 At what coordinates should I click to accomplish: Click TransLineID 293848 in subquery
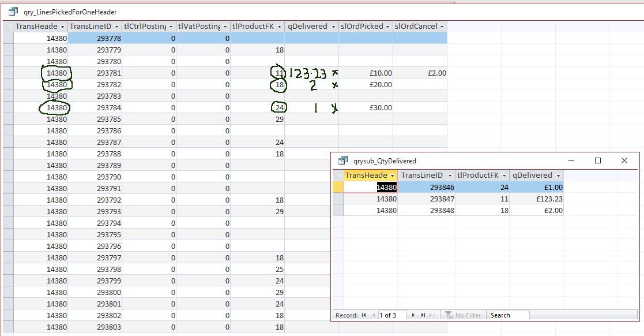point(426,210)
